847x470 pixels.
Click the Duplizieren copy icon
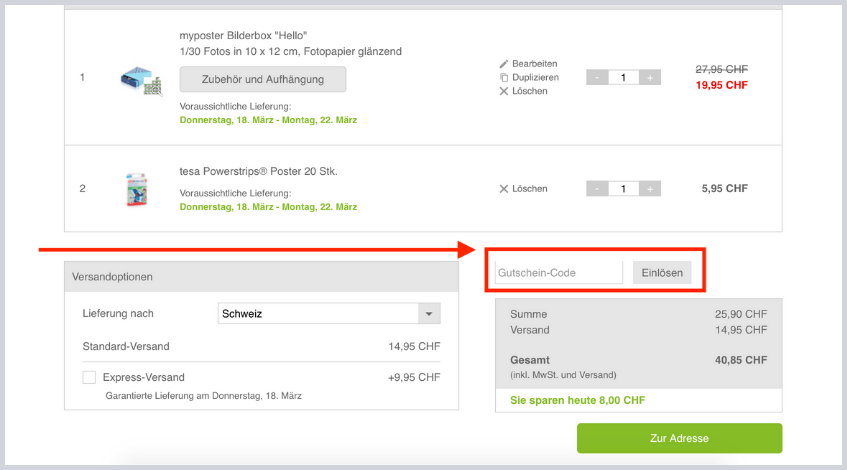pyautogui.click(x=504, y=77)
